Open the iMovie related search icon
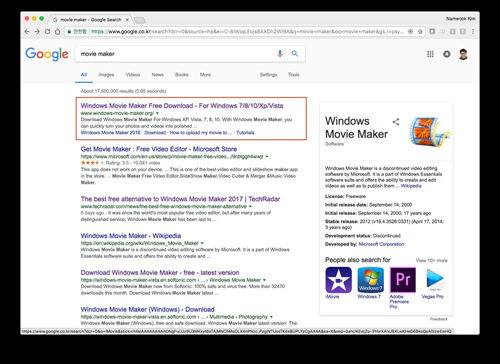 pyautogui.click(x=338, y=280)
